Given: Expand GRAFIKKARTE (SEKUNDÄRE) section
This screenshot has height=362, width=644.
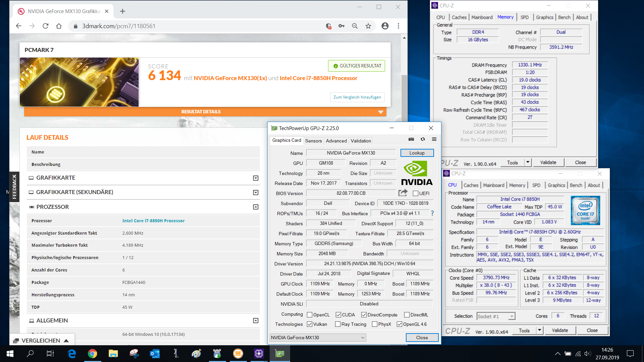Looking at the screenshot, I should pyautogui.click(x=256, y=192).
